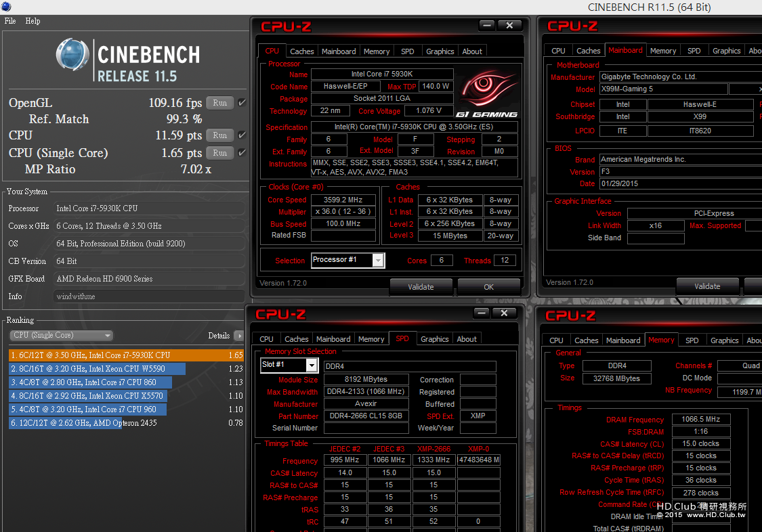Open the Slot #1 memory slot dropdown
This screenshot has width=762, height=532.
pyautogui.click(x=312, y=365)
